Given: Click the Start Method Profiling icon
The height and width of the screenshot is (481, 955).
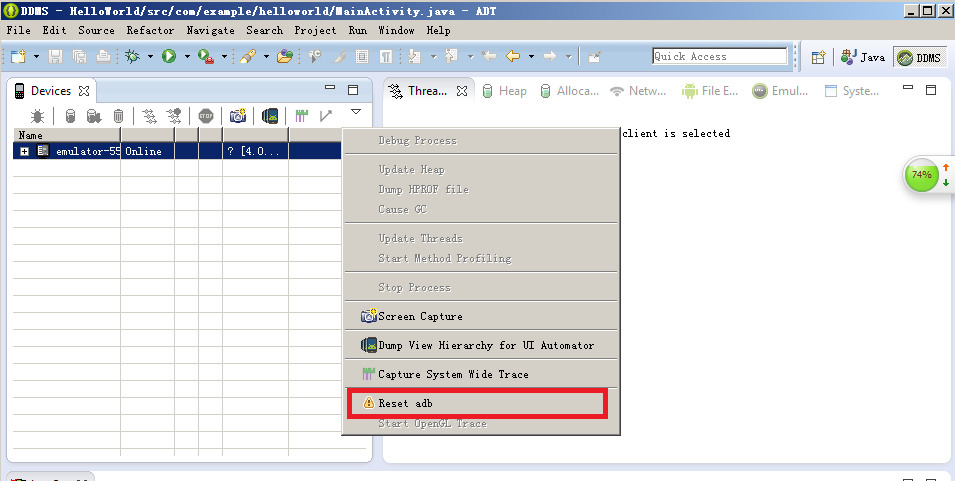Looking at the screenshot, I should pyautogui.click(x=174, y=116).
